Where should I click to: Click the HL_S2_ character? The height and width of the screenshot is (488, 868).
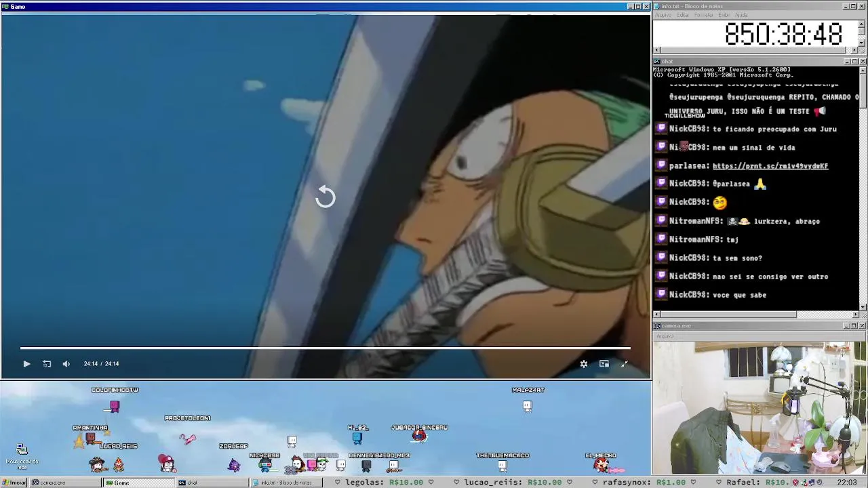(357, 439)
